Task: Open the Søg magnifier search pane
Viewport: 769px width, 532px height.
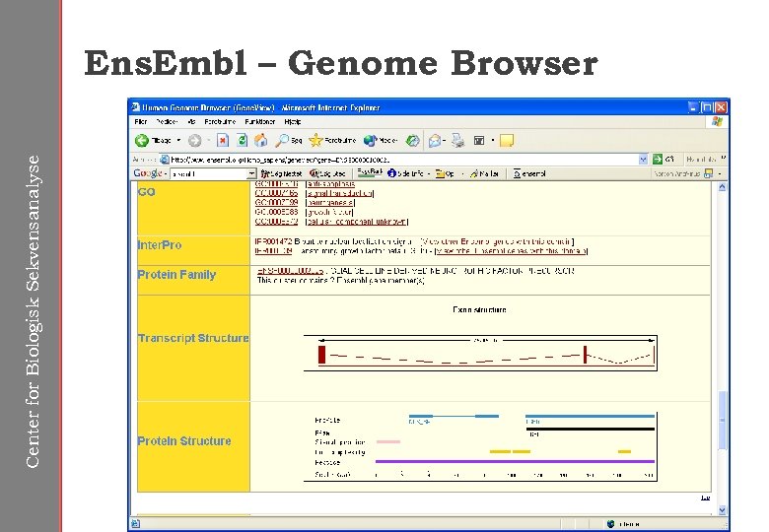Action: 288,141
